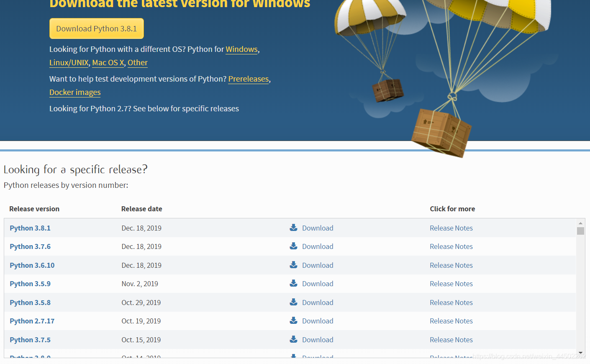Click Download text link for Python 3.6.10
Viewport: 590px width, 364px height.
click(318, 265)
